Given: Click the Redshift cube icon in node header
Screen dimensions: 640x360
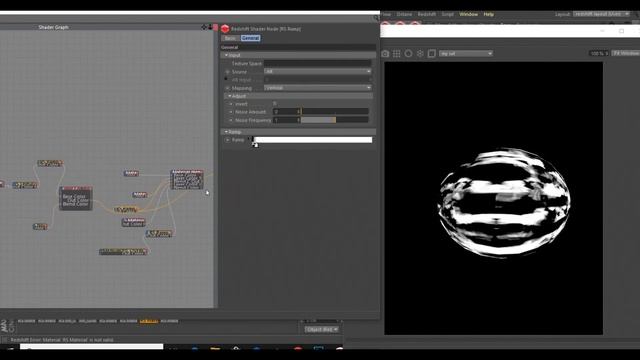Looking at the screenshot, I should click(x=225, y=29).
